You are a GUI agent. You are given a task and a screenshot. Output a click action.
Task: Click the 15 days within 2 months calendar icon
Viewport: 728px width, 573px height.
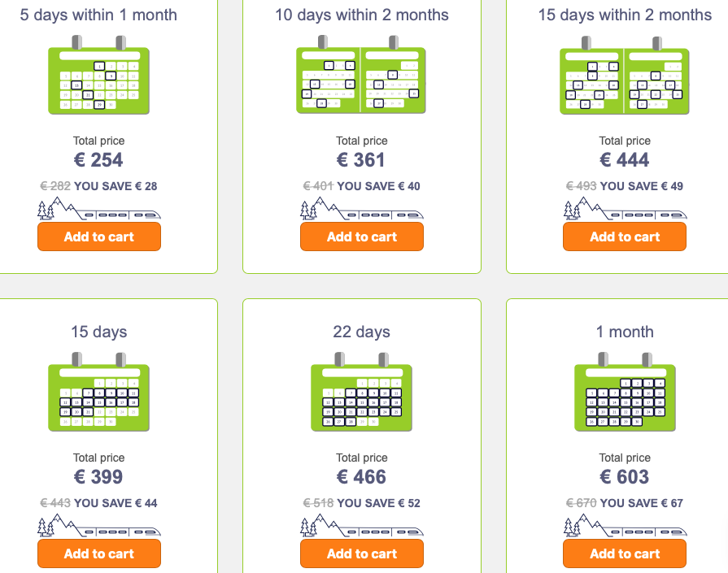pos(625,75)
